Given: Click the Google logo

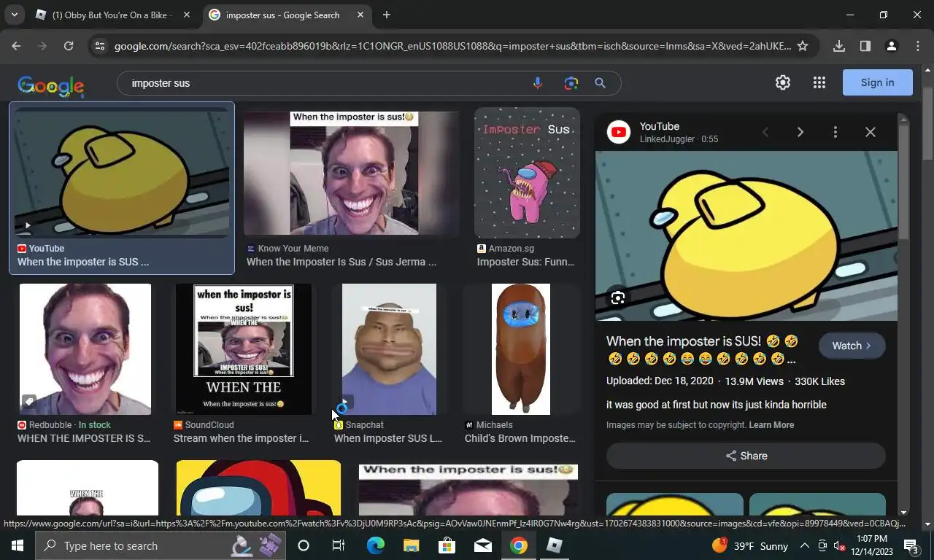Looking at the screenshot, I should [51, 86].
